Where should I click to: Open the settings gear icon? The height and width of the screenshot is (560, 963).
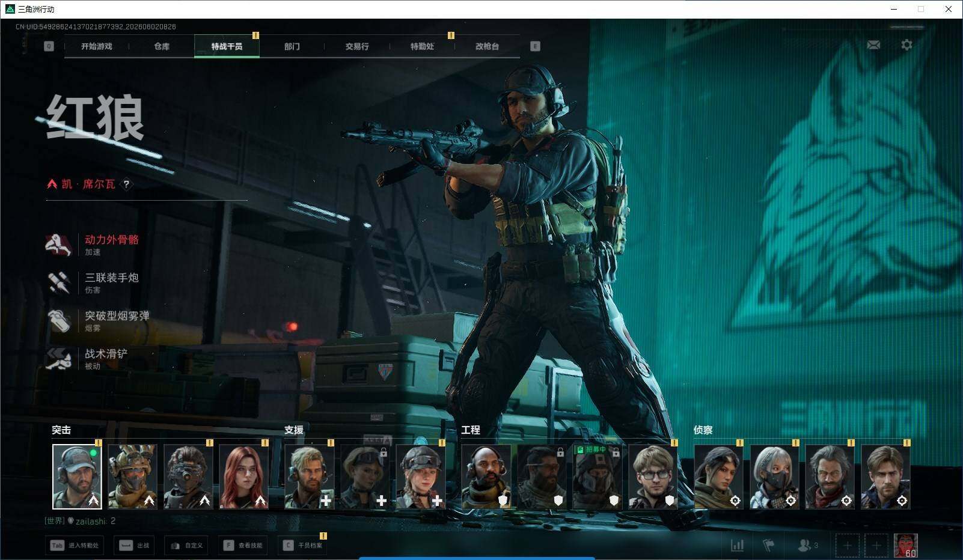pos(906,45)
